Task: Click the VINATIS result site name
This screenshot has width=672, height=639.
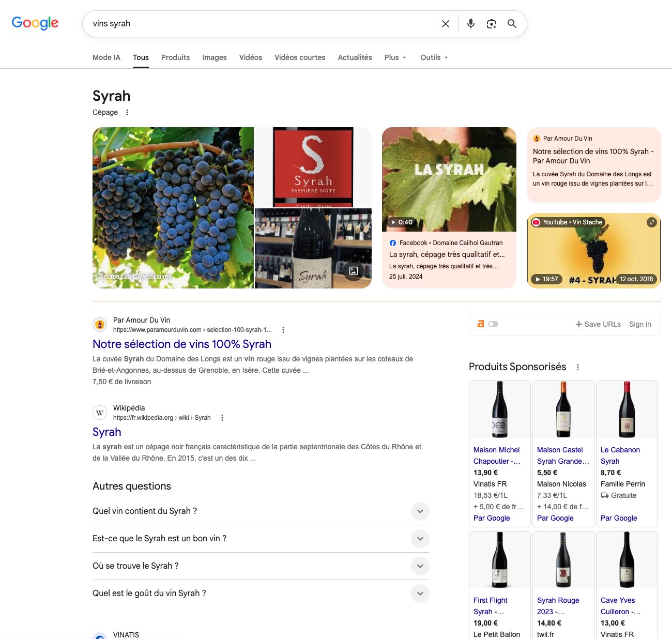Action: coord(126,635)
